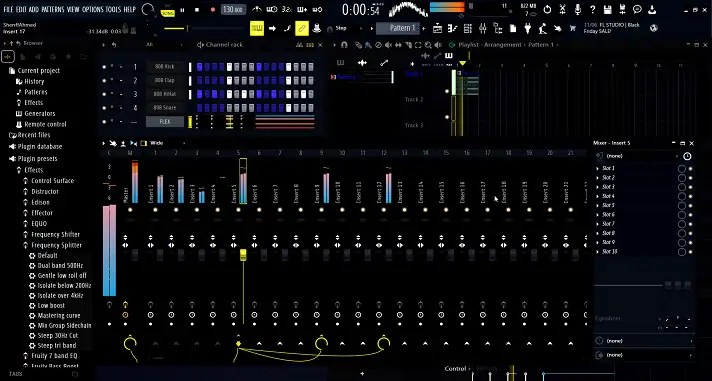Mute the 808 Kick channel LED

(x=104, y=67)
